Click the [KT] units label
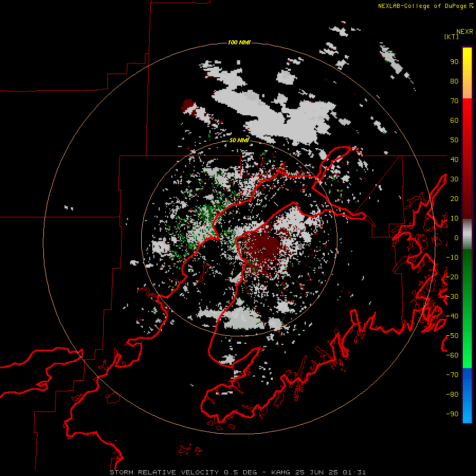Image resolution: width=476 pixels, height=476 pixels. (451, 36)
